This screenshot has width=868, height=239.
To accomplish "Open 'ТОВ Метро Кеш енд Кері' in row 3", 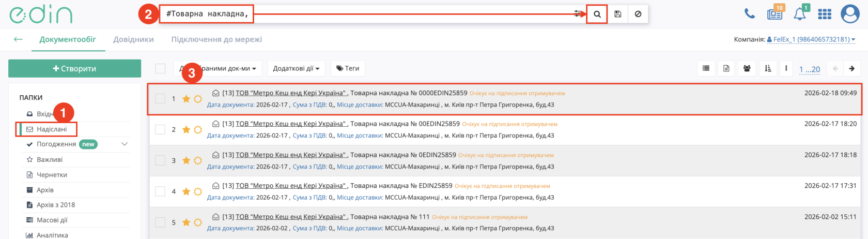I will click(x=291, y=155).
